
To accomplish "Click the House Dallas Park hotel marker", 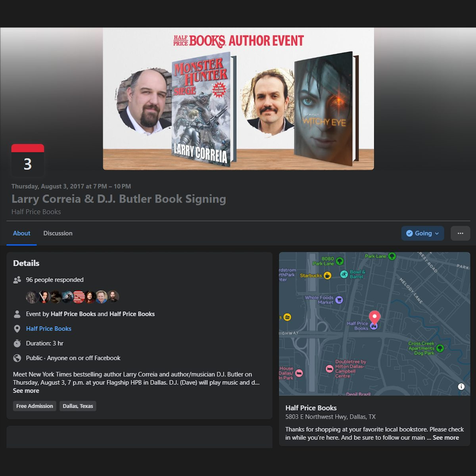I will (x=299, y=373).
